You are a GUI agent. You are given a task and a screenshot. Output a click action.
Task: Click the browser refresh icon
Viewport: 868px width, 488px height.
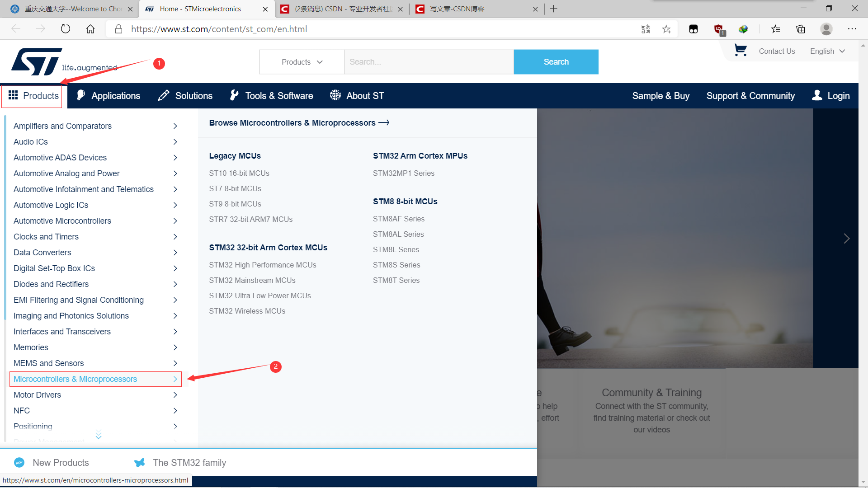pyautogui.click(x=66, y=29)
